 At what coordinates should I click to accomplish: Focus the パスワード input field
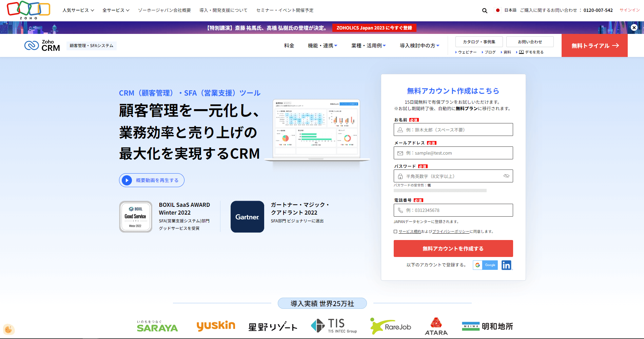pos(453,176)
